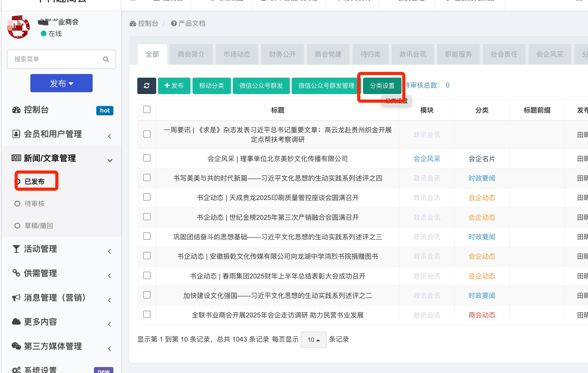Toggle the select-all checkbox in table header
Image resolution: width=588 pixels, height=373 pixels.
147,110
